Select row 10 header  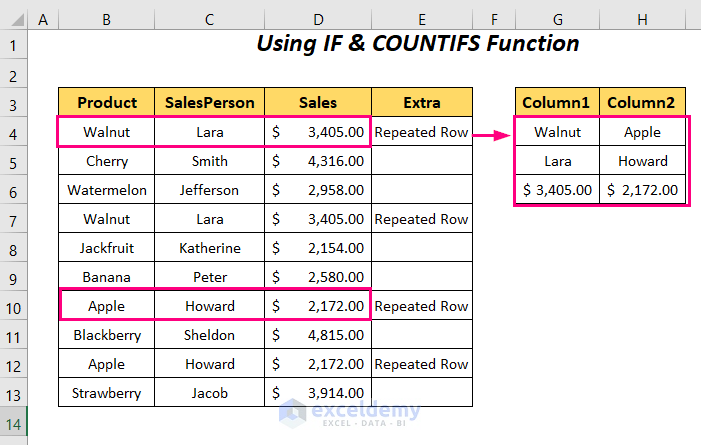coord(14,306)
